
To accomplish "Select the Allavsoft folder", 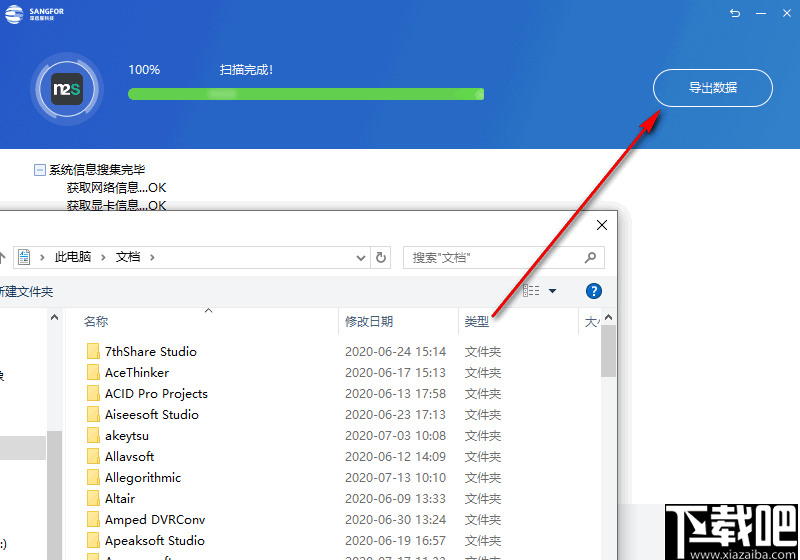I will pyautogui.click(x=129, y=456).
